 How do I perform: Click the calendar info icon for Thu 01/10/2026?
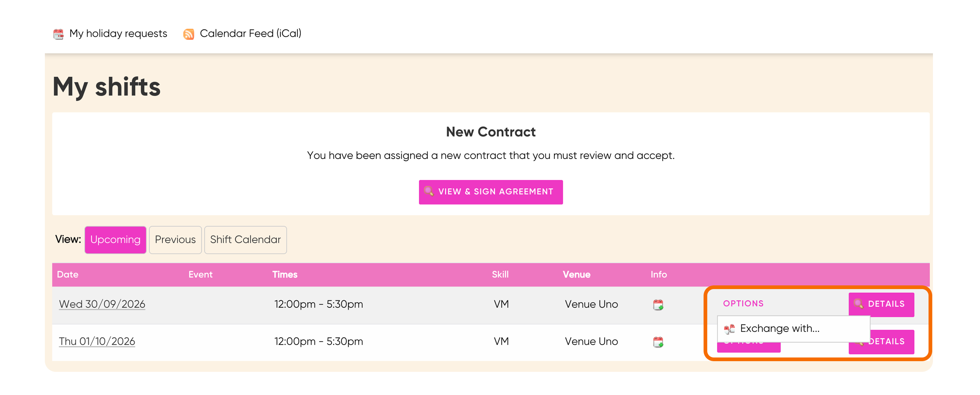coord(658,342)
